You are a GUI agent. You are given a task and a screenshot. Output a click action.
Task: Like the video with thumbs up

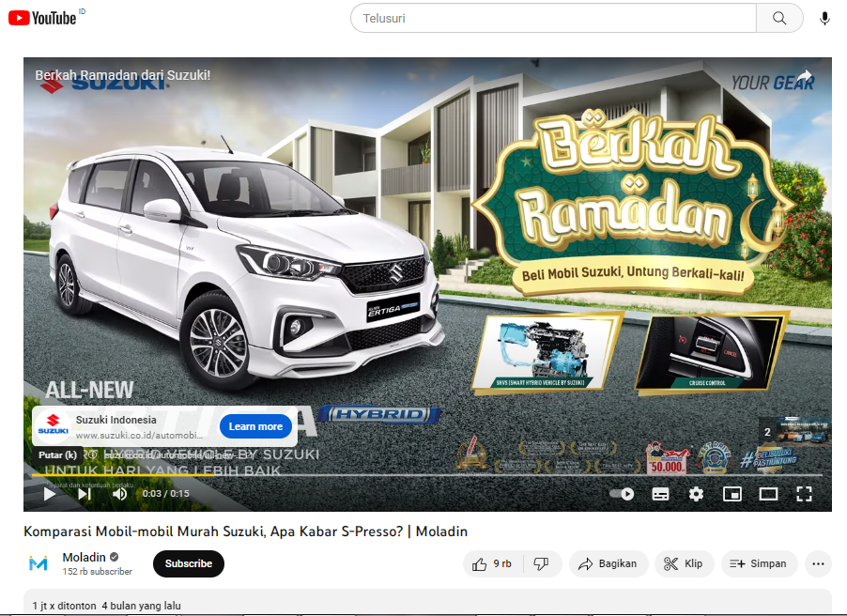(492, 563)
